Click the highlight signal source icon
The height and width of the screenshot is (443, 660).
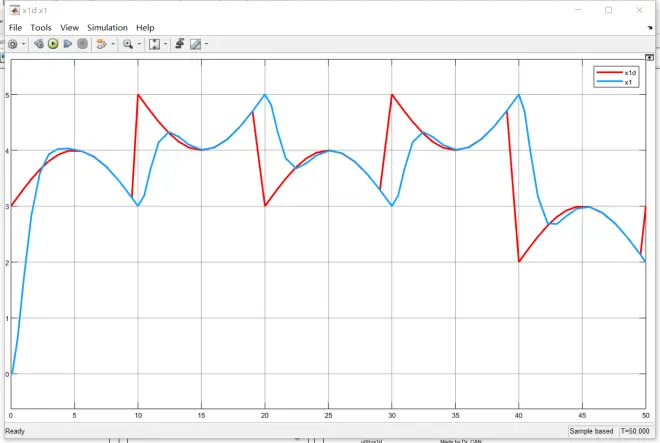point(101,44)
